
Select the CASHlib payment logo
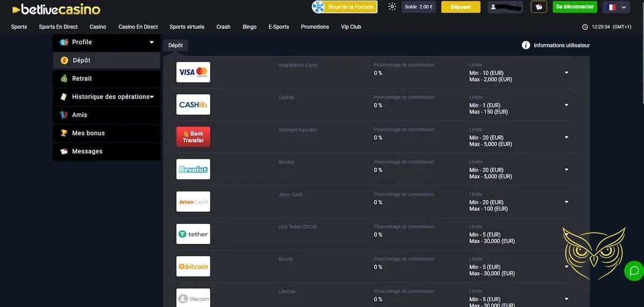pos(193,104)
